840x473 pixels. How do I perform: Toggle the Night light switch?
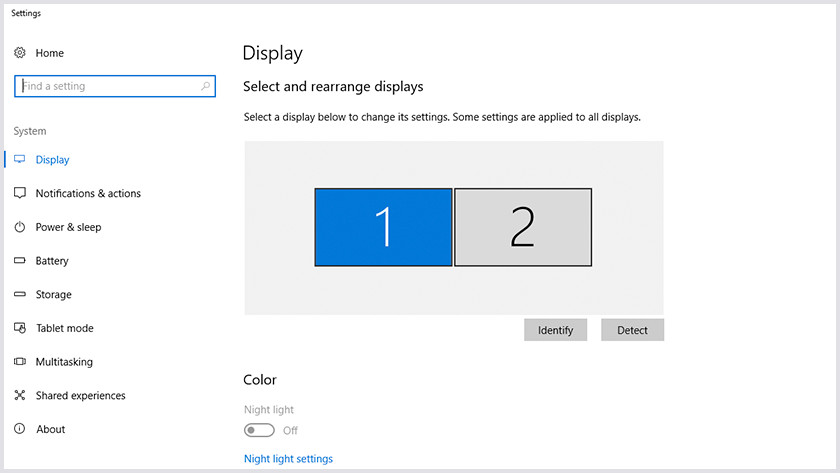pyautogui.click(x=259, y=430)
